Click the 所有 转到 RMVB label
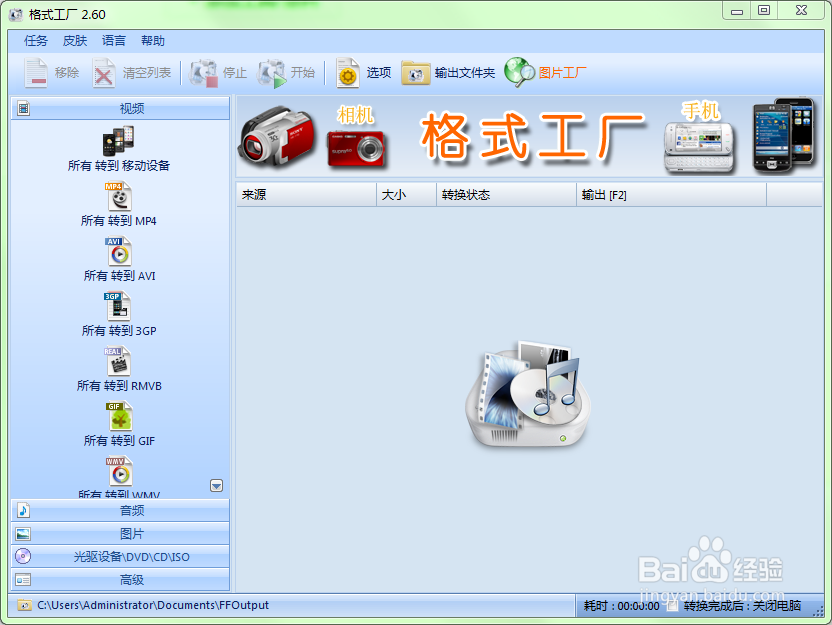Image resolution: width=832 pixels, height=625 pixels. (119, 386)
